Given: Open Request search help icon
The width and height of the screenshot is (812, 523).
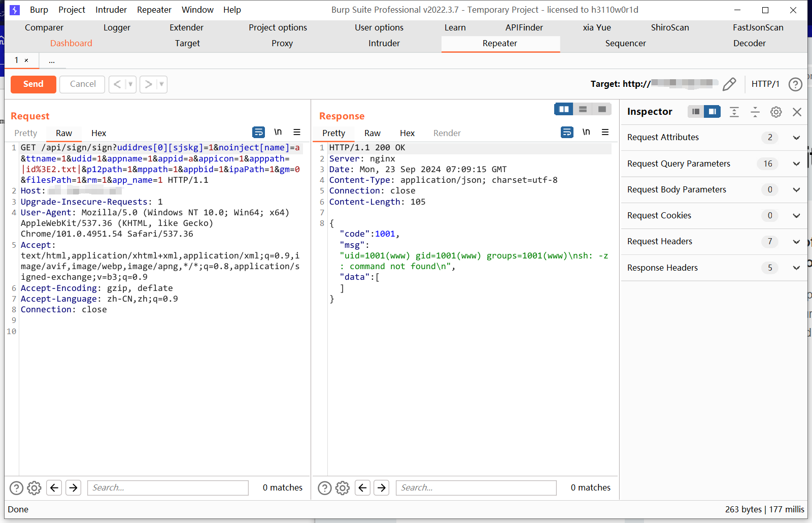Looking at the screenshot, I should pos(16,488).
